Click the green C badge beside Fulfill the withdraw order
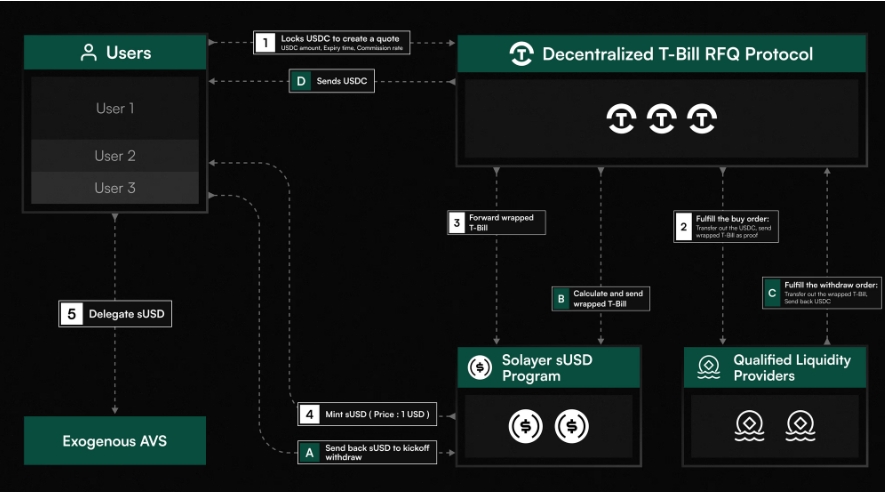Image resolution: width=885 pixels, height=492 pixels. pos(772,293)
